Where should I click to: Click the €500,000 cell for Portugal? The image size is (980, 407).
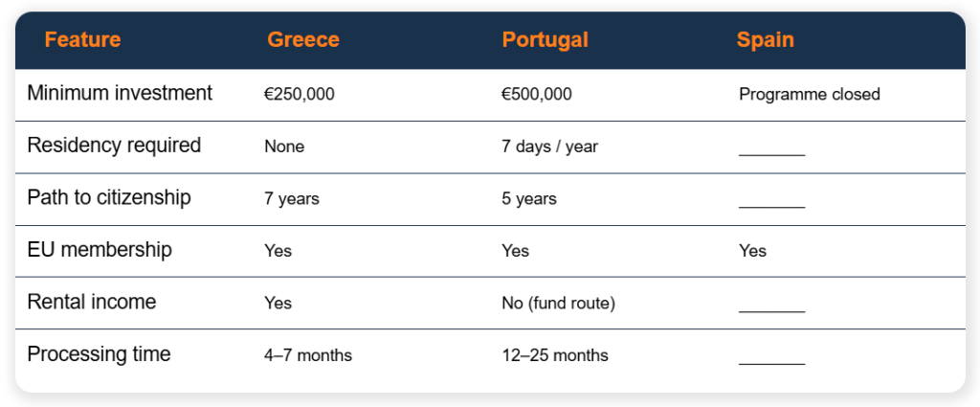pyautogui.click(x=536, y=95)
